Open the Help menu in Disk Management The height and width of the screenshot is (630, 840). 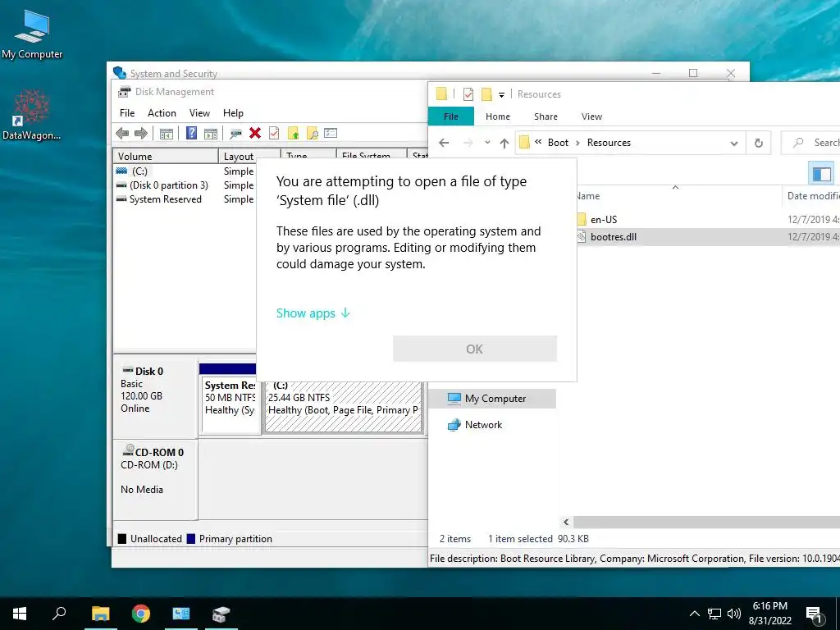(233, 113)
